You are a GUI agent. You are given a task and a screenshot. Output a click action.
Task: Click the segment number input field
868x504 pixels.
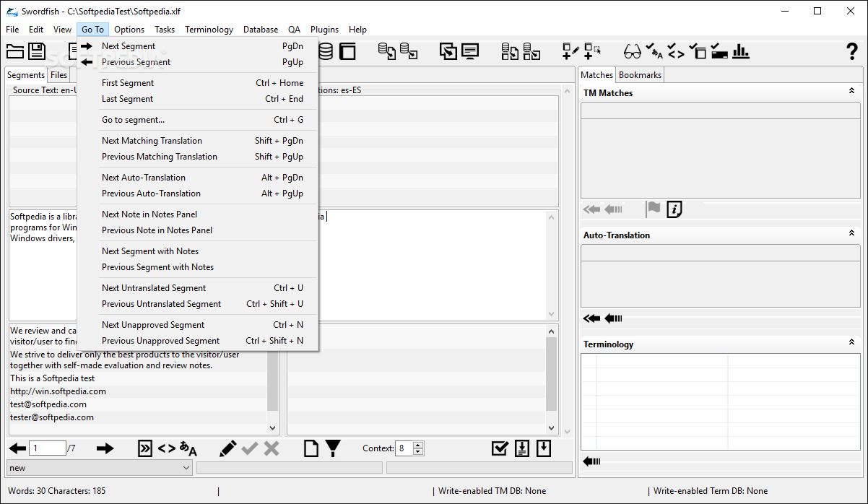pos(47,448)
